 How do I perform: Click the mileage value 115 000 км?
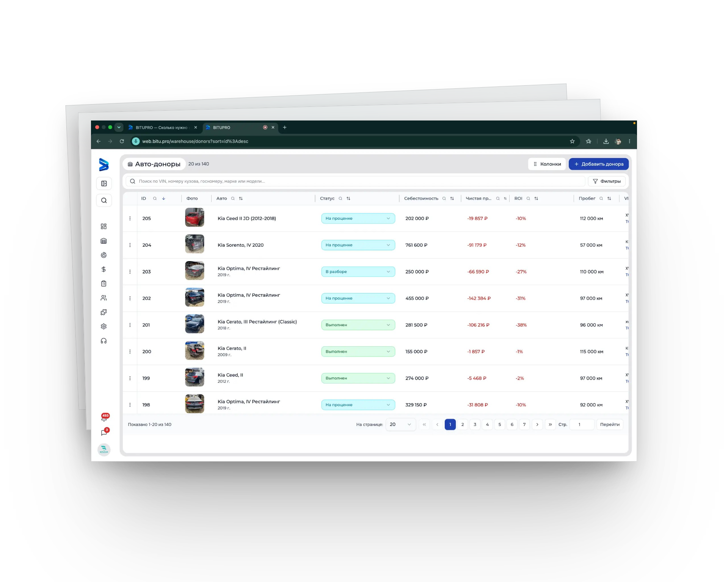click(591, 352)
